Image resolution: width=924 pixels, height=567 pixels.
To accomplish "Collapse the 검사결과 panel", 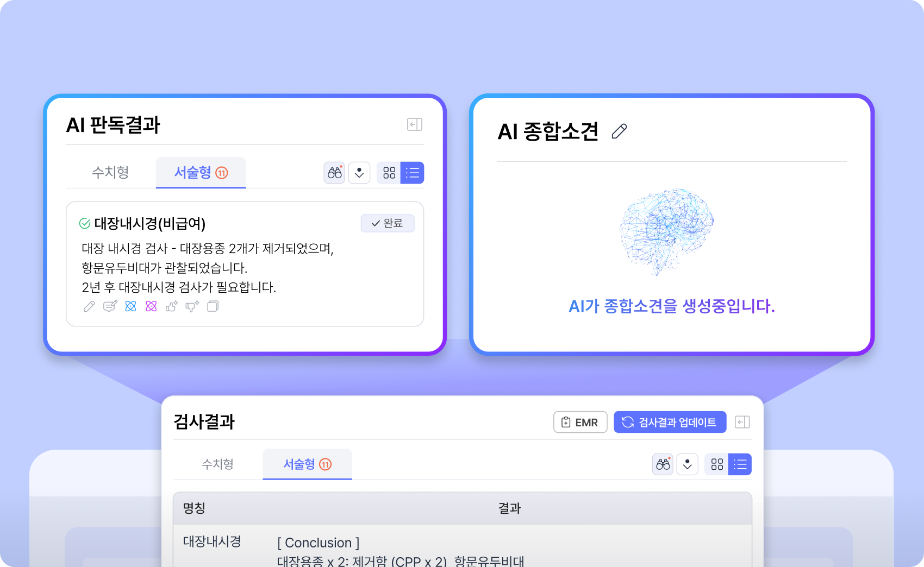I will (742, 422).
